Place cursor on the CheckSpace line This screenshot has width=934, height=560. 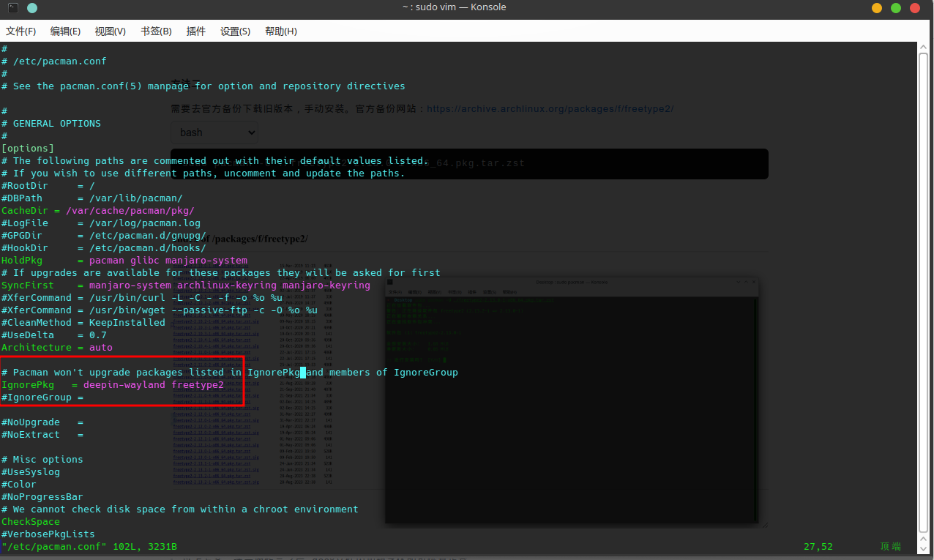tap(31, 522)
